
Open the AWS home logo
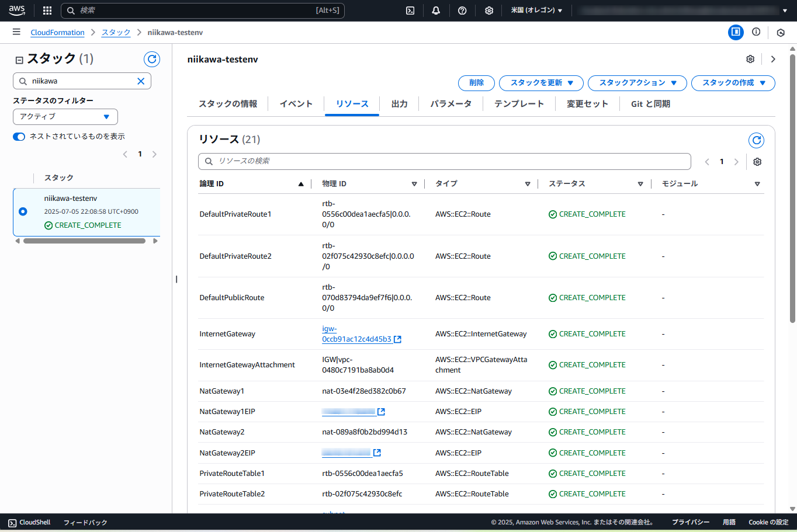pyautogui.click(x=17, y=11)
